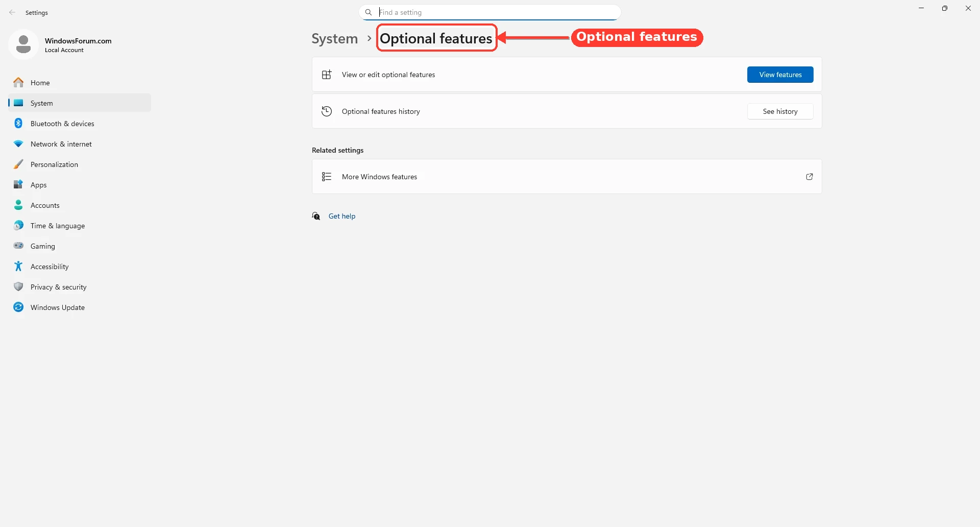Click the Accessibility figure icon
The width and height of the screenshot is (980, 527).
18,266
